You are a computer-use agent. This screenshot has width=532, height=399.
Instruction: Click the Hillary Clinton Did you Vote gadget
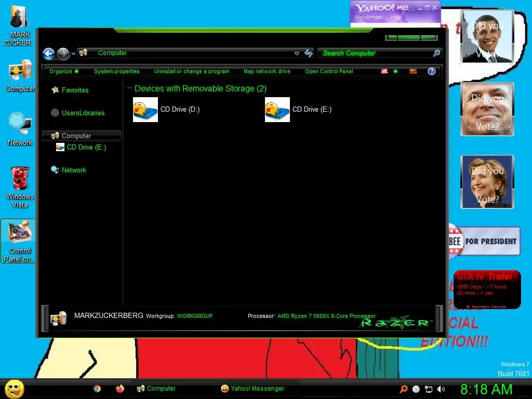(x=487, y=182)
